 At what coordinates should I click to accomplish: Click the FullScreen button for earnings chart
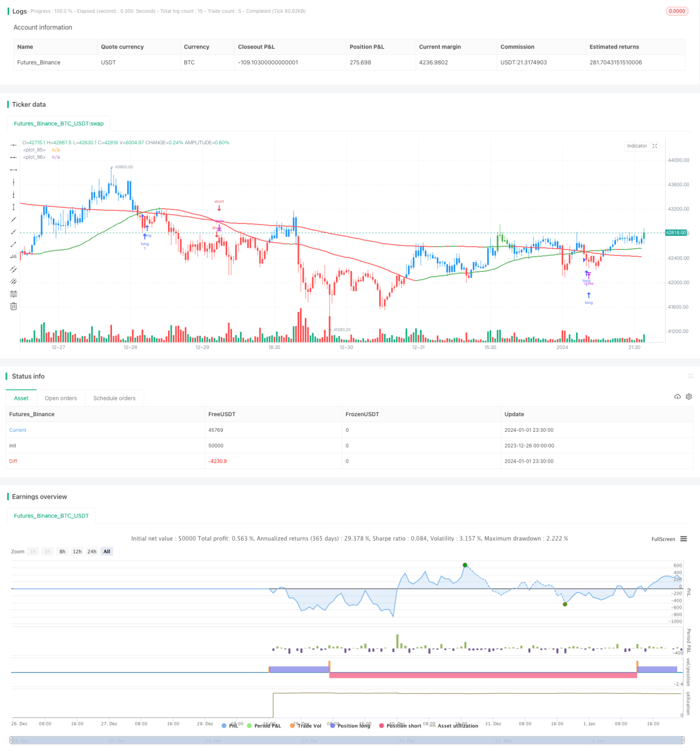point(663,539)
